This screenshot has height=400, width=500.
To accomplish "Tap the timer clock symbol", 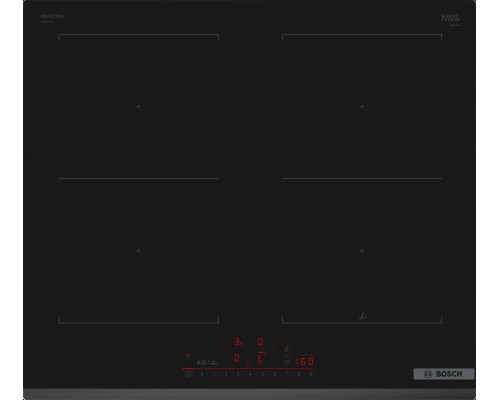I will tap(286, 362).
